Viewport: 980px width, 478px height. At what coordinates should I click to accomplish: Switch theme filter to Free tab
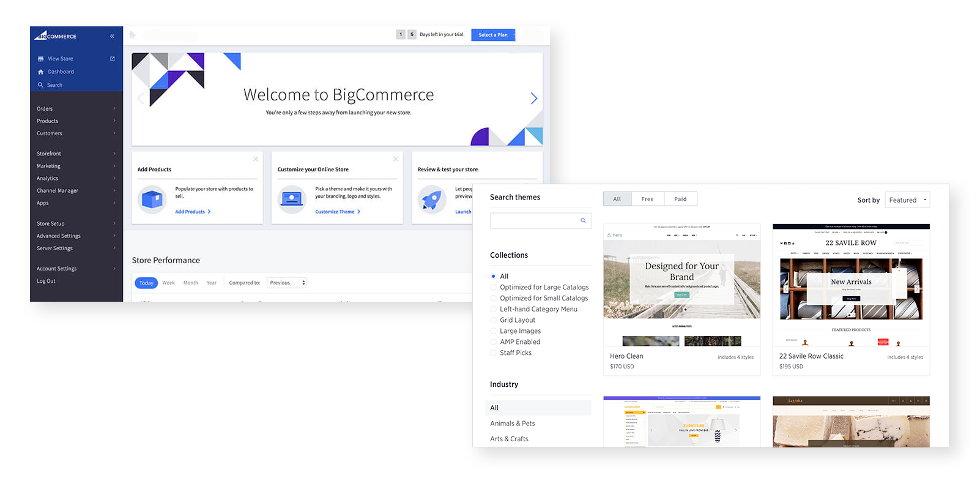click(647, 199)
